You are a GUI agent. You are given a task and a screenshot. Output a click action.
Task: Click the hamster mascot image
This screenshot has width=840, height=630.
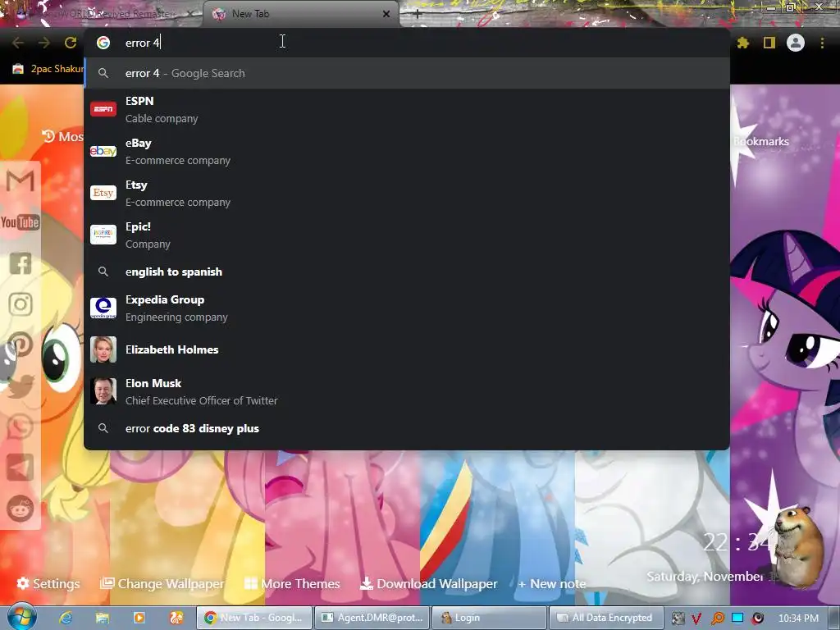tap(797, 547)
